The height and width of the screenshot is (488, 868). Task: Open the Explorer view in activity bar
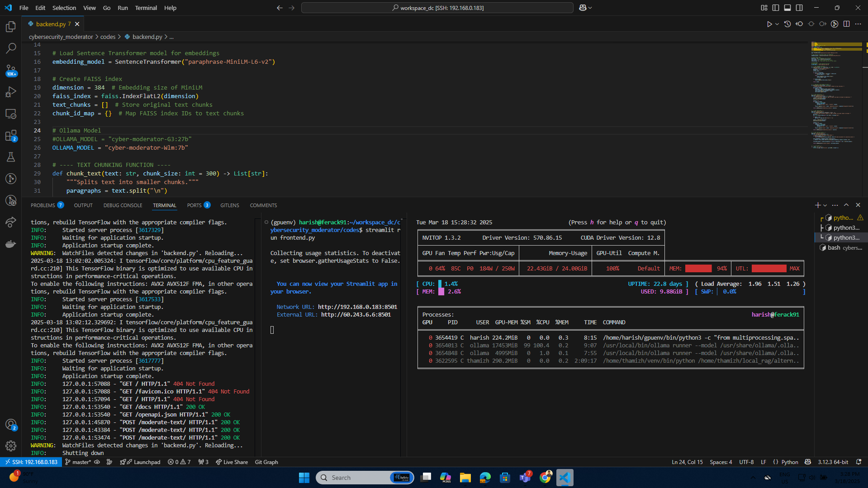pyautogui.click(x=11, y=27)
